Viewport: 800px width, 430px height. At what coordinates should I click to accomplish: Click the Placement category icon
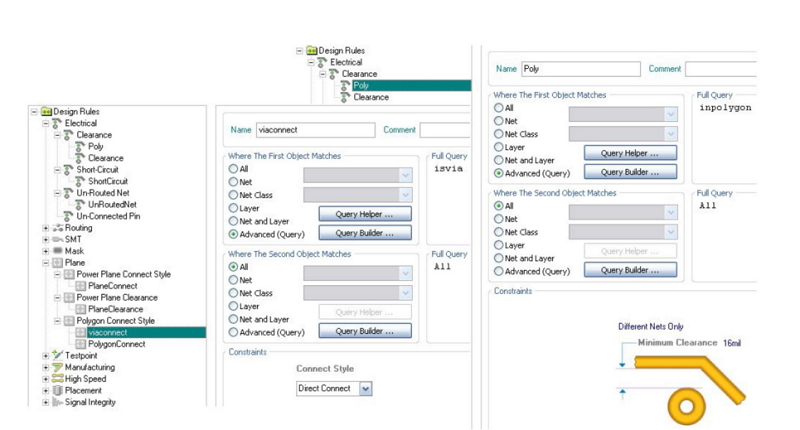coord(57,391)
